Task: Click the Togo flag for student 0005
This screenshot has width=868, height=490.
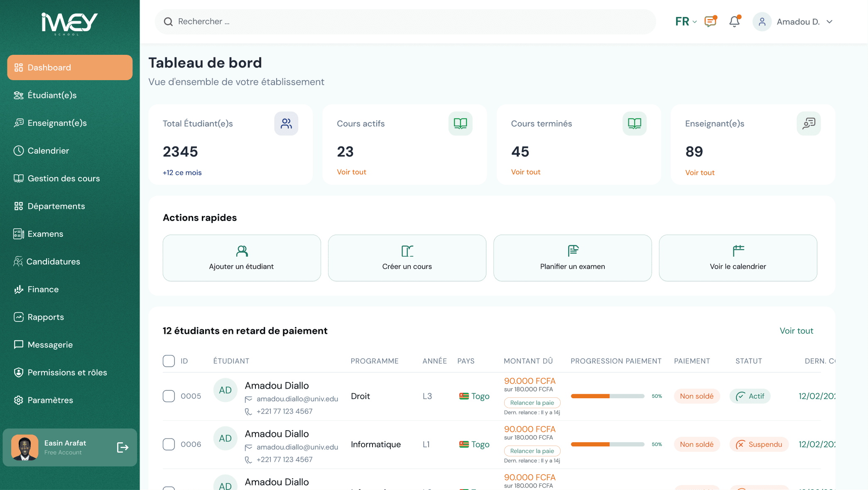Action: pos(464,396)
